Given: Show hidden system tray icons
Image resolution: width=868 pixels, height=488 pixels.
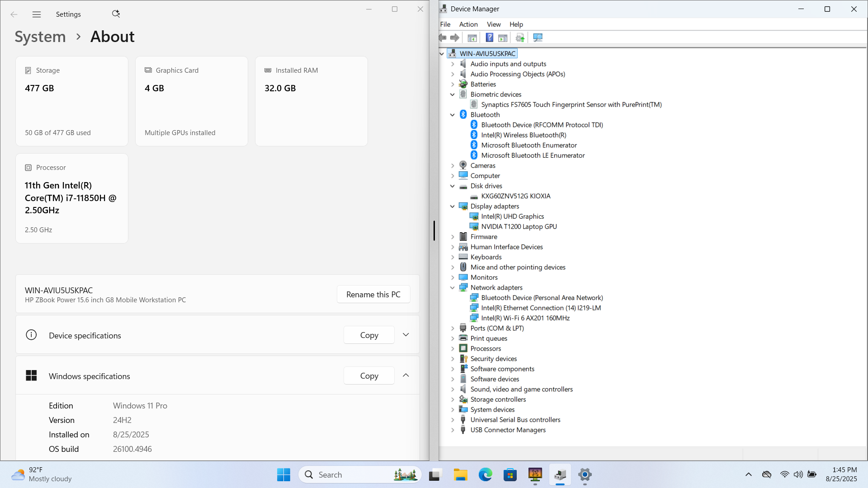Looking at the screenshot, I should point(749,474).
